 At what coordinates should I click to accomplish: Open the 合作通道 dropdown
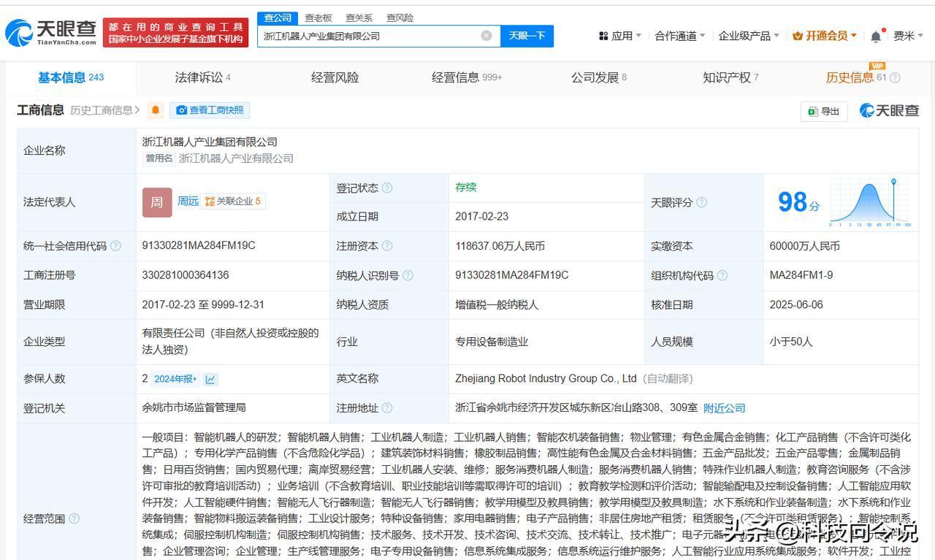tap(680, 36)
